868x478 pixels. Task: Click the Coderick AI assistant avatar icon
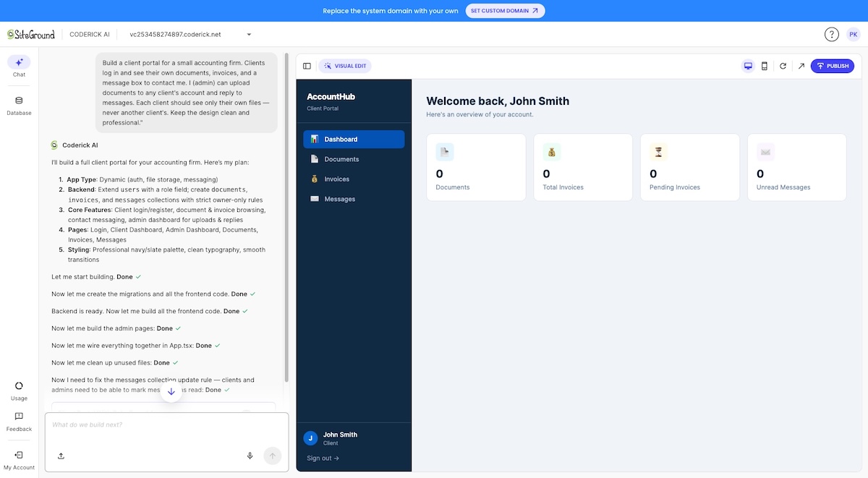click(x=54, y=145)
